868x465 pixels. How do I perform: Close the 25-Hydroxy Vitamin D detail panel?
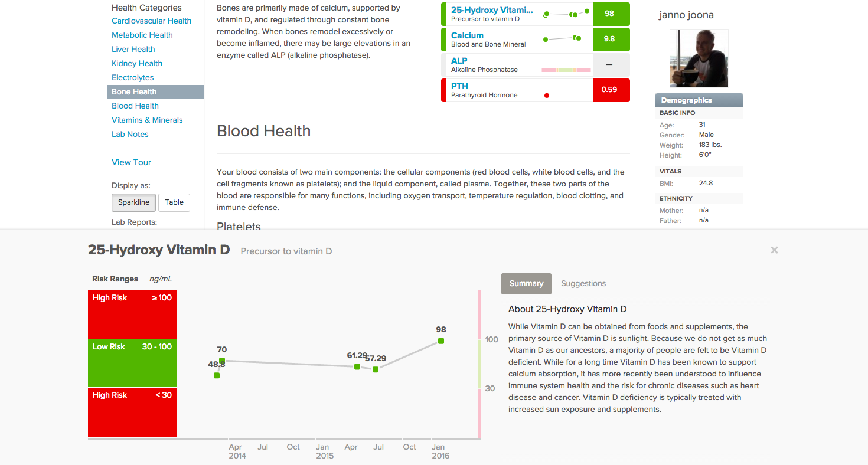(774, 250)
